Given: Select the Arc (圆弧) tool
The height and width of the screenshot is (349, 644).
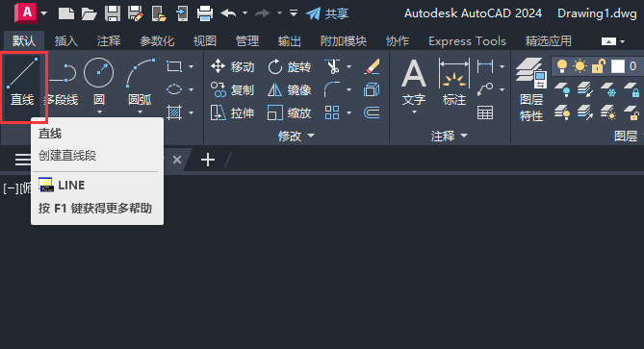Looking at the screenshot, I should coord(140,81).
